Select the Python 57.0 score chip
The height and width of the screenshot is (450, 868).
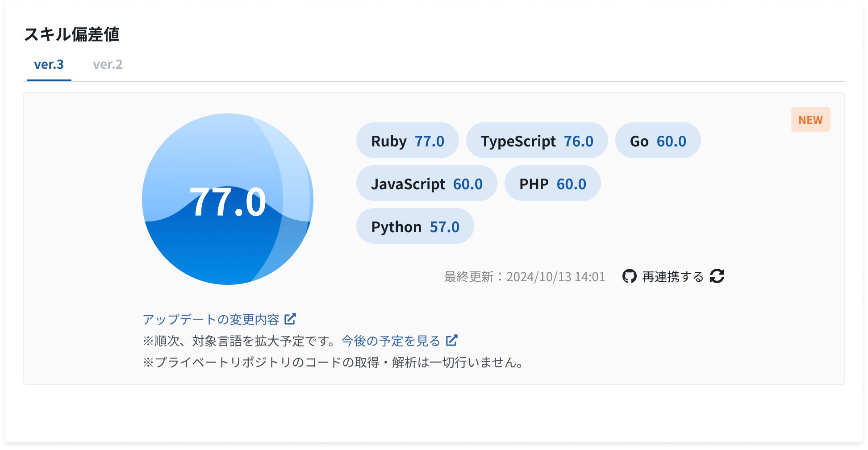click(415, 226)
